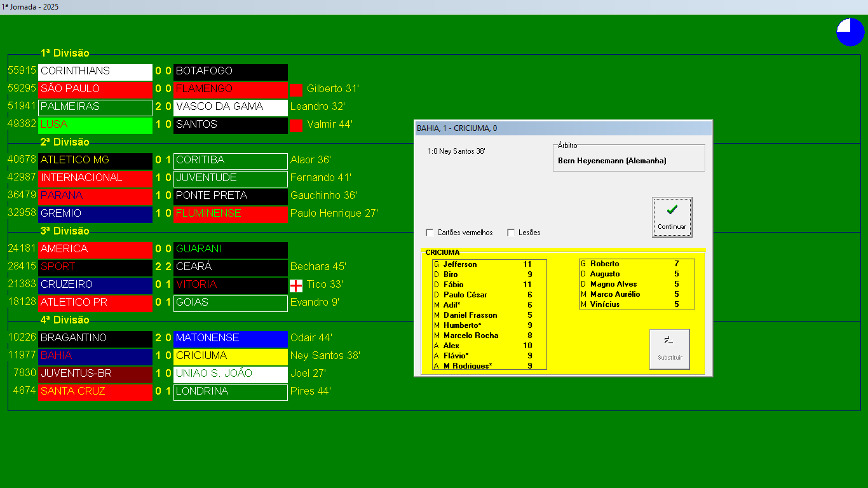
Task: Click the PALMEIRAS team name
Action: point(95,107)
